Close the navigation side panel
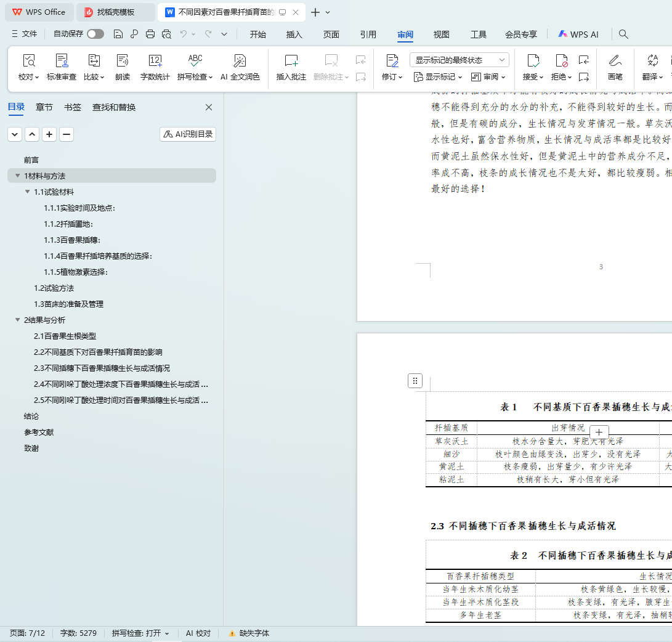The width and height of the screenshot is (672, 642). point(209,107)
